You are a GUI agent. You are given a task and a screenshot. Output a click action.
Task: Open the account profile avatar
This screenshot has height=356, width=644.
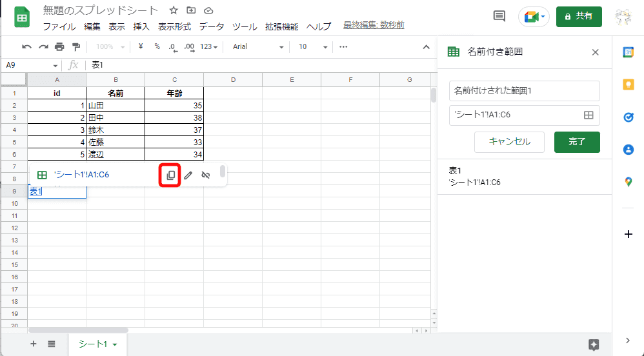(623, 16)
